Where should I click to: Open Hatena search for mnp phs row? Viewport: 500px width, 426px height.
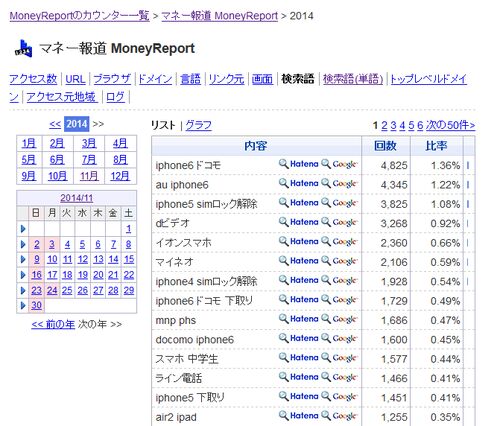coord(299,319)
